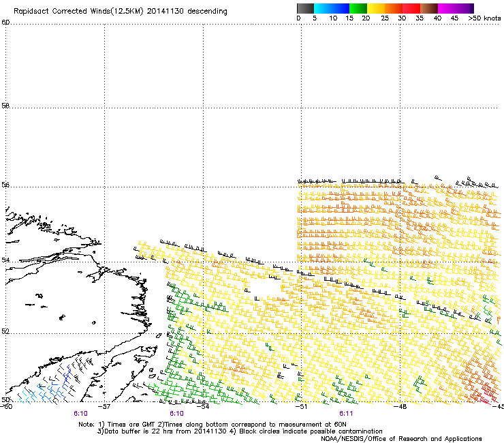Image resolution: width=504 pixels, height=443 pixels.
Task: Click the '6:11' pass time label
Action: [x=346, y=414]
